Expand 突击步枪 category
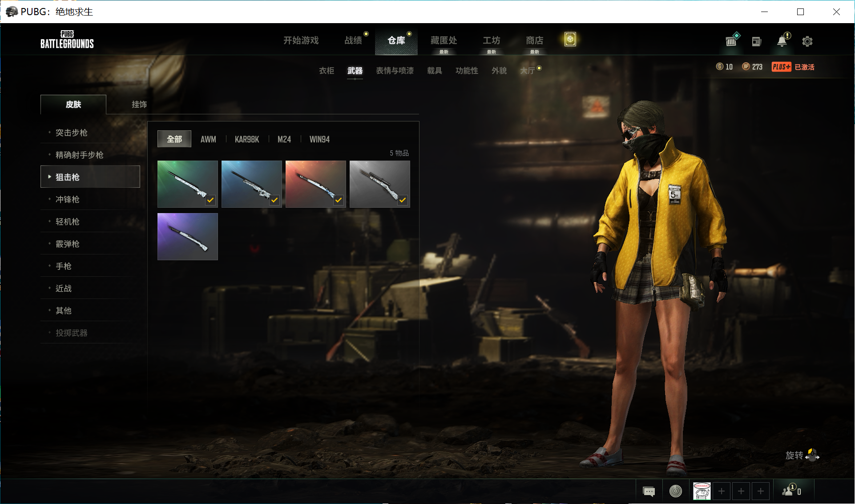This screenshot has height=504, width=855. 90,133
